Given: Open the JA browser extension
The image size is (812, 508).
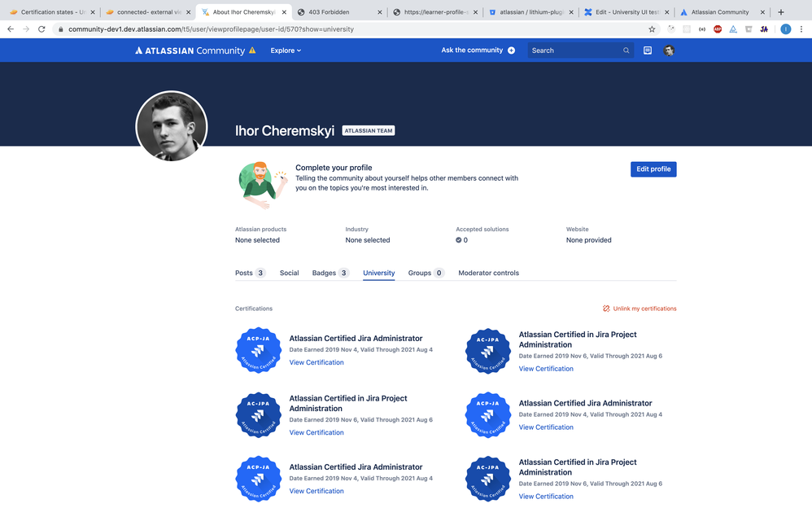Looking at the screenshot, I should tap(764, 29).
